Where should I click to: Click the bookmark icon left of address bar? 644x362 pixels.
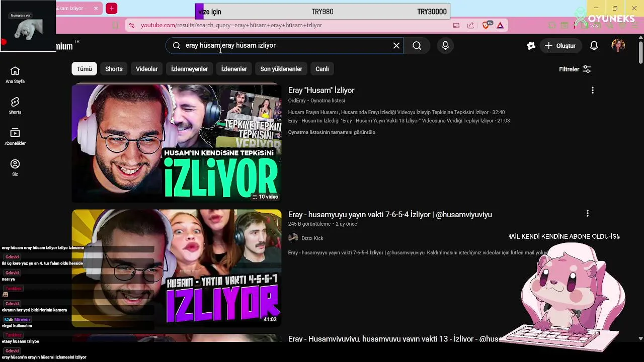click(115, 25)
